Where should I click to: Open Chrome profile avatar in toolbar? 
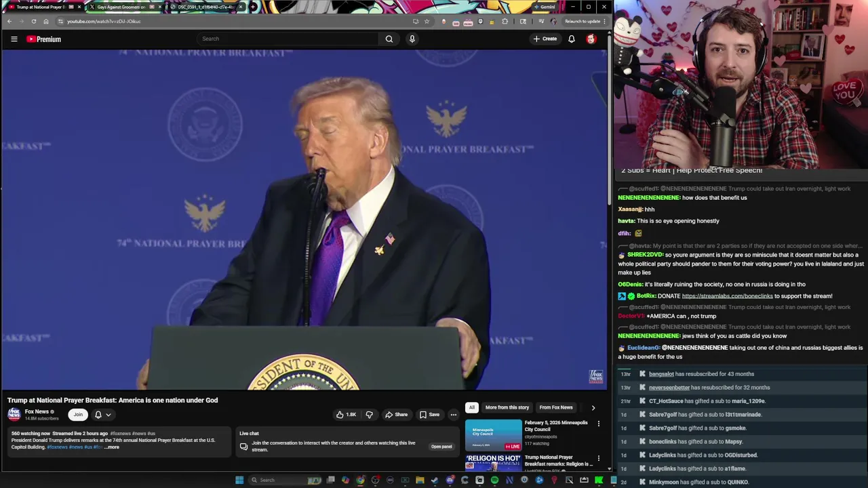pos(553,21)
